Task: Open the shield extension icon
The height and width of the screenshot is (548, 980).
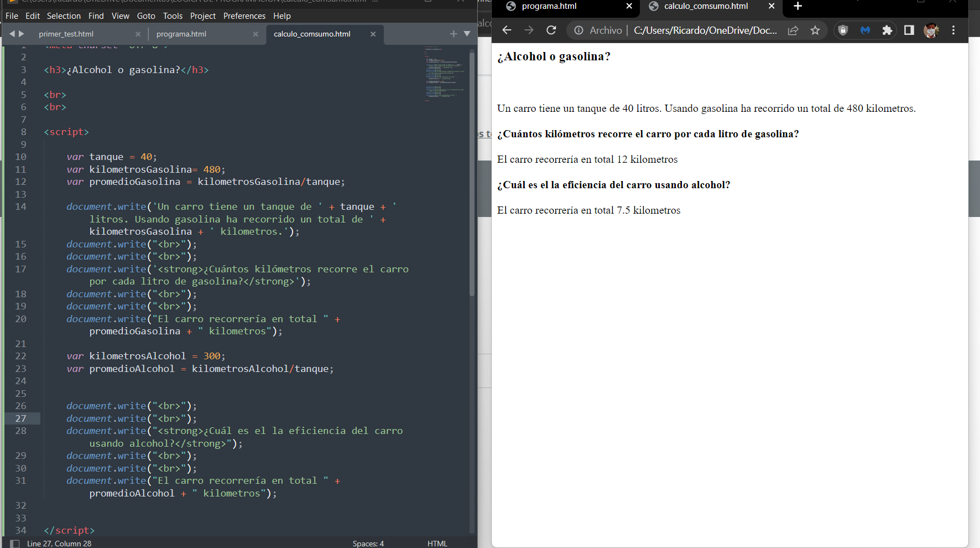Action: (x=843, y=30)
